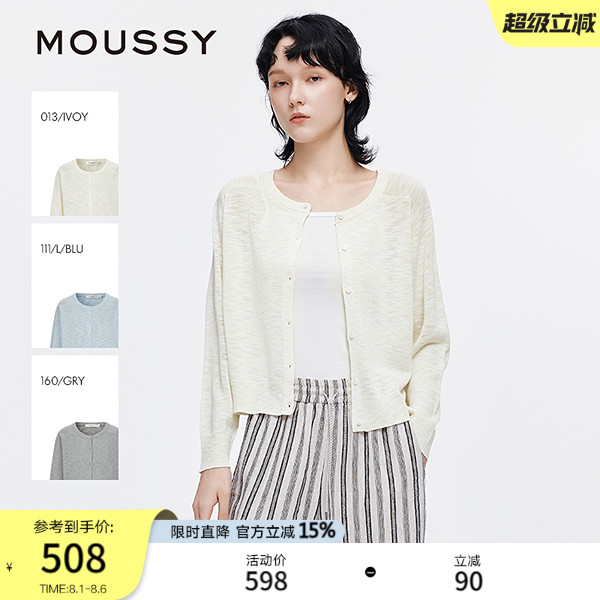Click the 160/GRY color code label

(x=62, y=381)
